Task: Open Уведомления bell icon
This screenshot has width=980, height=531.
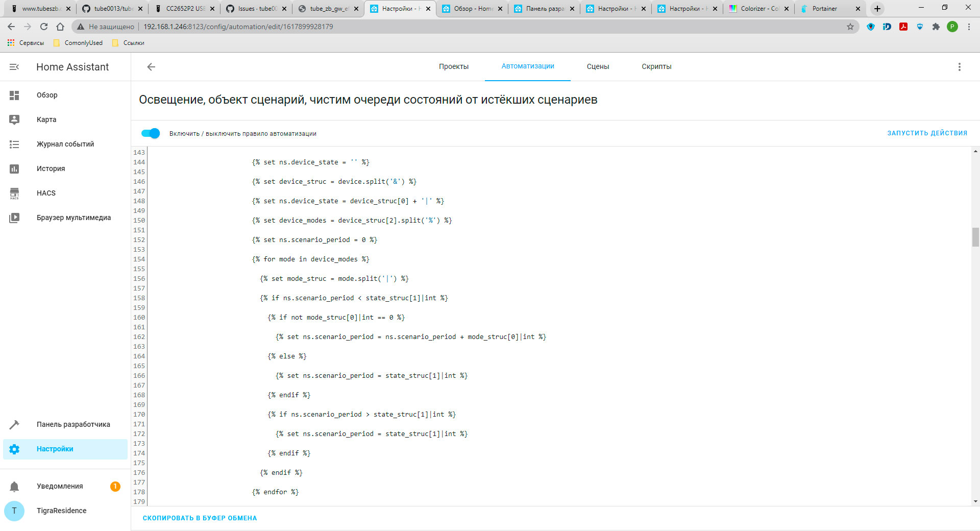Action: (14, 486)
